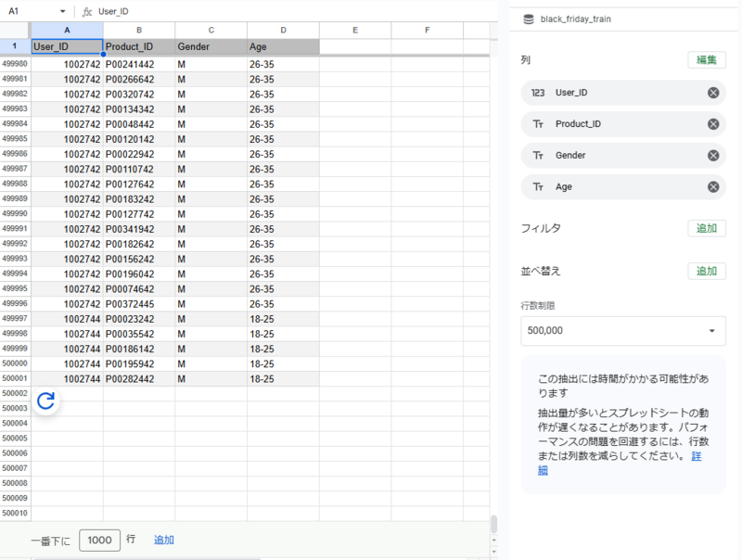Click the 編集 button for columns

[707, 60]
